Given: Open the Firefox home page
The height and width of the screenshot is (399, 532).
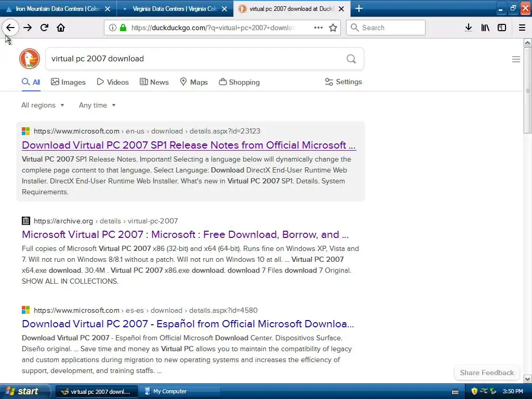Looking at the screenshot, I should [x=61, y=28].
